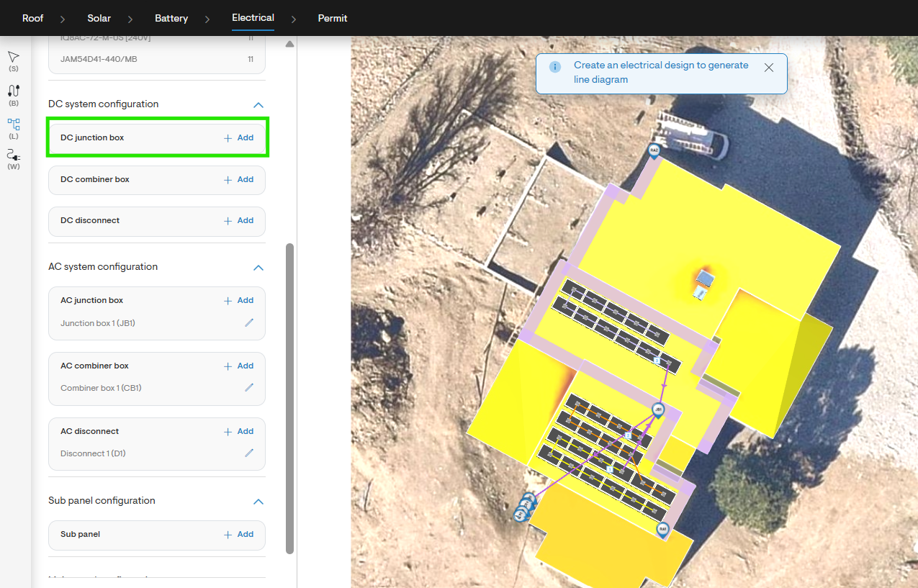The height and width of the screenshot is (588, 918).
Task: Click the Junction box 1 (JB1) entry
Action: pyautogui.click(x=98, y=323)
